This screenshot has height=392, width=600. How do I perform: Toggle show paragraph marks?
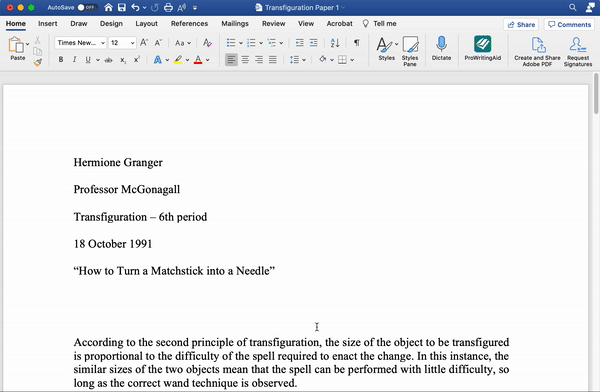click(356, 42)
